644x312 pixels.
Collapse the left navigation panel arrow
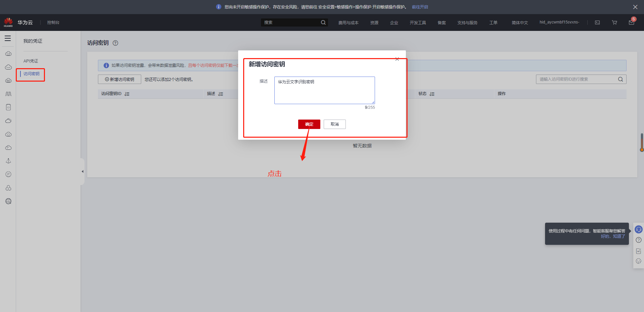coord(83,172)
